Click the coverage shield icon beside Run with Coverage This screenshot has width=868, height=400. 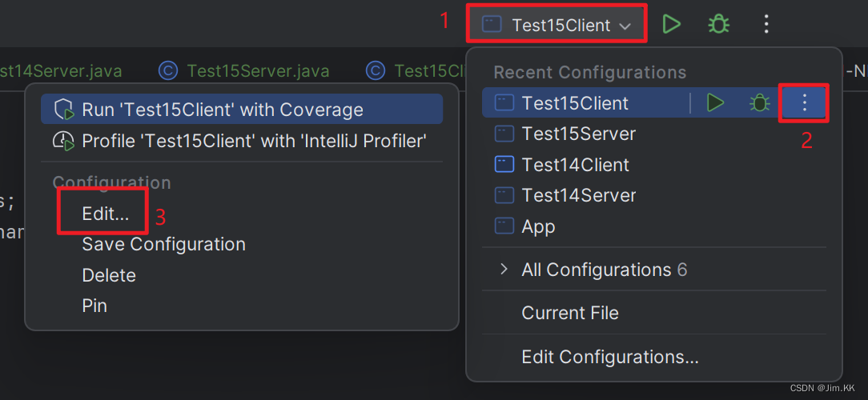pyautogui.click(x=64, y=110)
